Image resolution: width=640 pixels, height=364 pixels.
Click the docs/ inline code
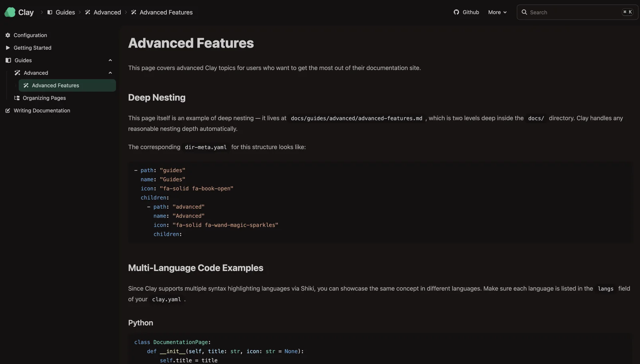click(536, 118)
